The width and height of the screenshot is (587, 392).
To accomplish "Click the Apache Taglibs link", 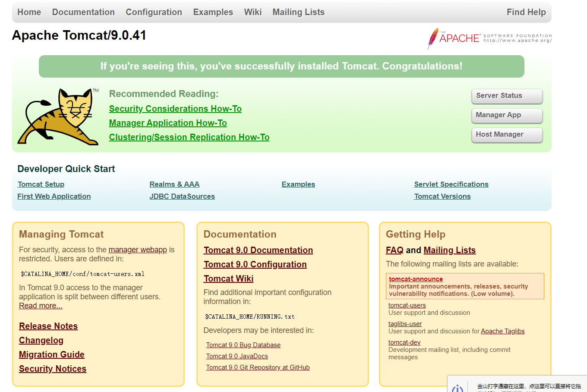I will [x=502, y=331].
